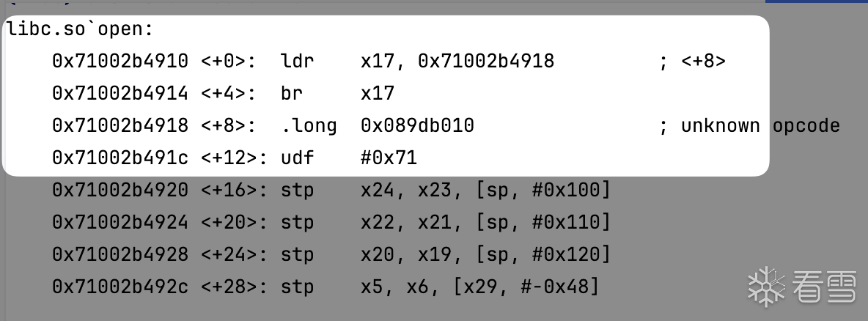Click address 0x71002b4910 at offset +0
The image size is (868, 321).
119,61
